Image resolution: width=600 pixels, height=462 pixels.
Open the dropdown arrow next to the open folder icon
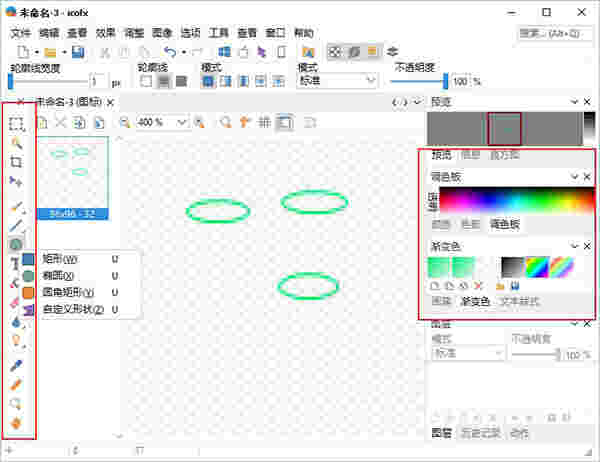[x=64, y=52]
